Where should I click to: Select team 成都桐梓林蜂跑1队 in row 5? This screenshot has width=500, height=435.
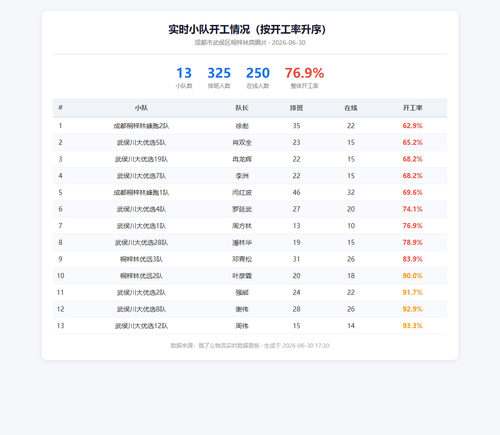141,192
